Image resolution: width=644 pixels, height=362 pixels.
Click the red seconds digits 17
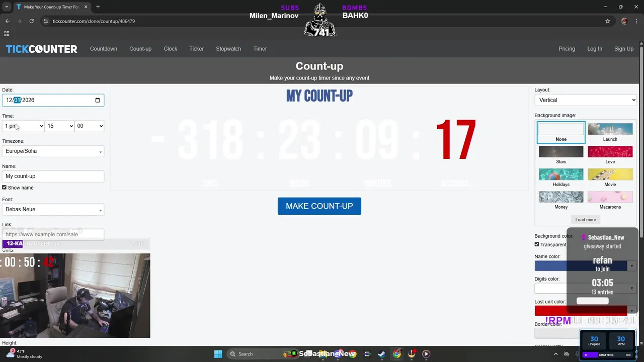coord(456,140)
